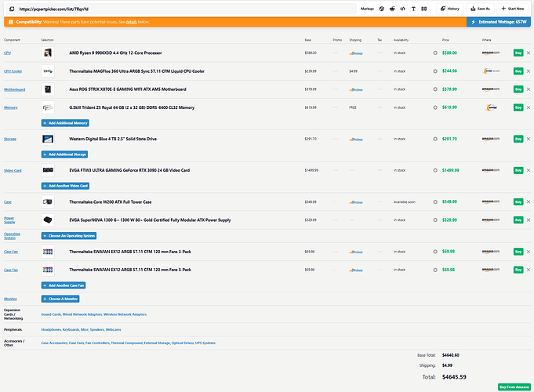Start a new part list
Image resolution: width=534 pixels, height=392 pixels.
(512, 8)
